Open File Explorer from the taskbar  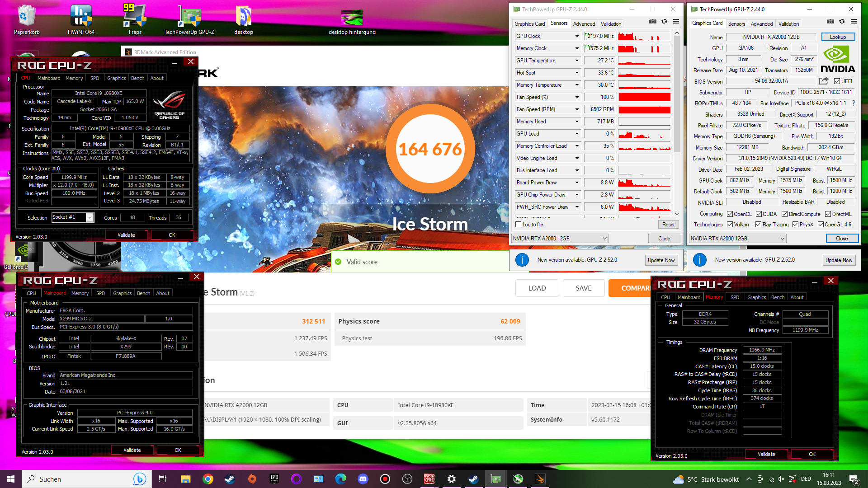pos(185,479)
